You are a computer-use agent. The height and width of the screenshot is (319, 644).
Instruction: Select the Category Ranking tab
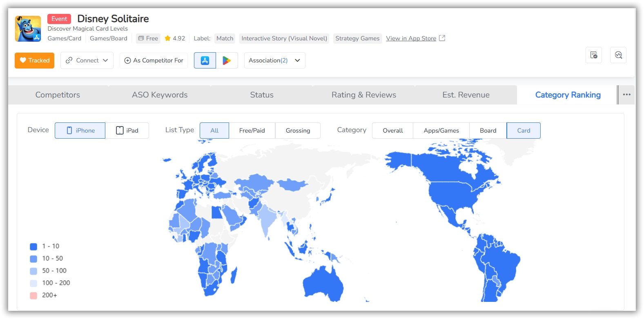coord(568,95)
